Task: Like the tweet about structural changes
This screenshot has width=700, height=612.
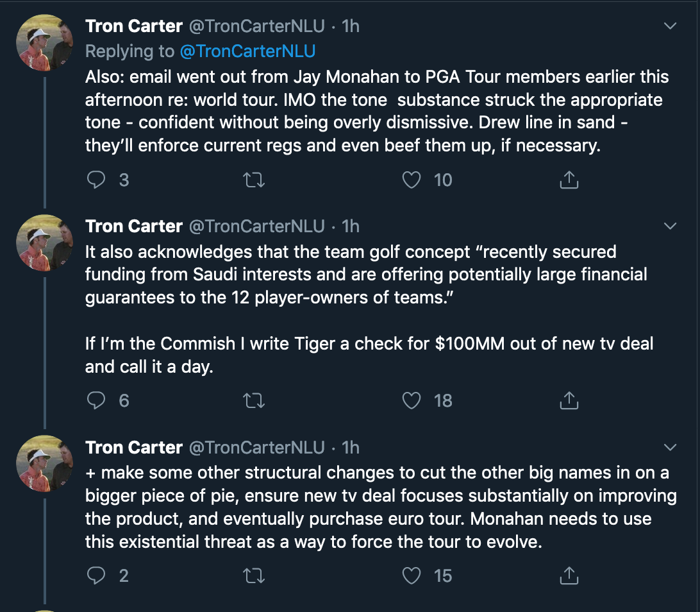Action: [x=411, y=575]
